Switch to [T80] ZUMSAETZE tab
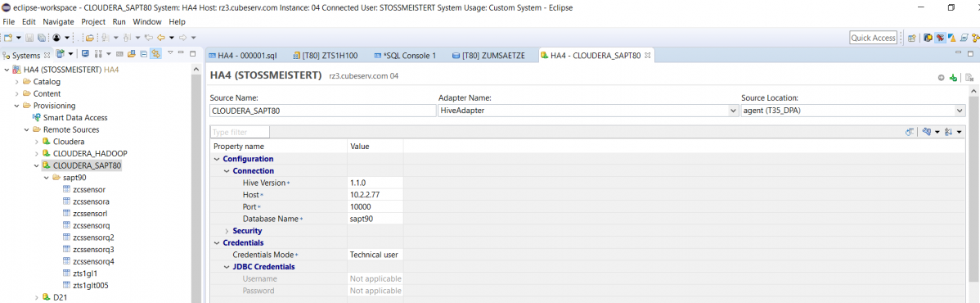Screen dimensions: 980x303 [488, 55]
